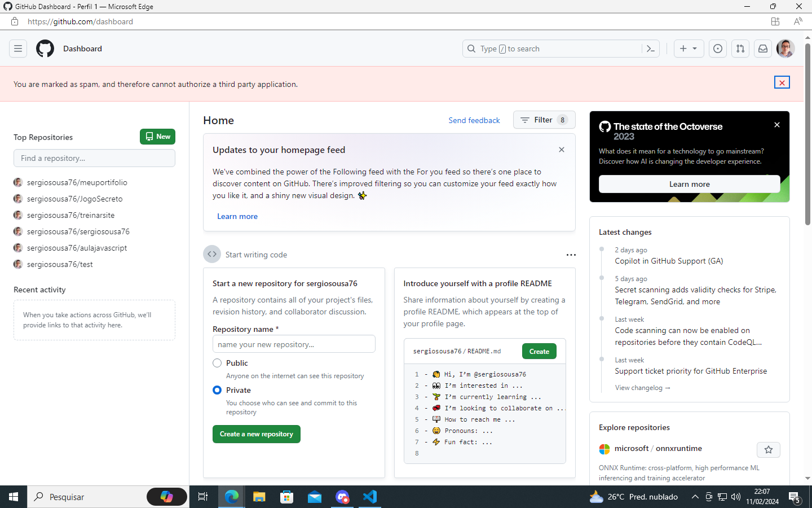Select the Private radio button
The height and width of the screenshot is (508, 812).
coord(217,390)
